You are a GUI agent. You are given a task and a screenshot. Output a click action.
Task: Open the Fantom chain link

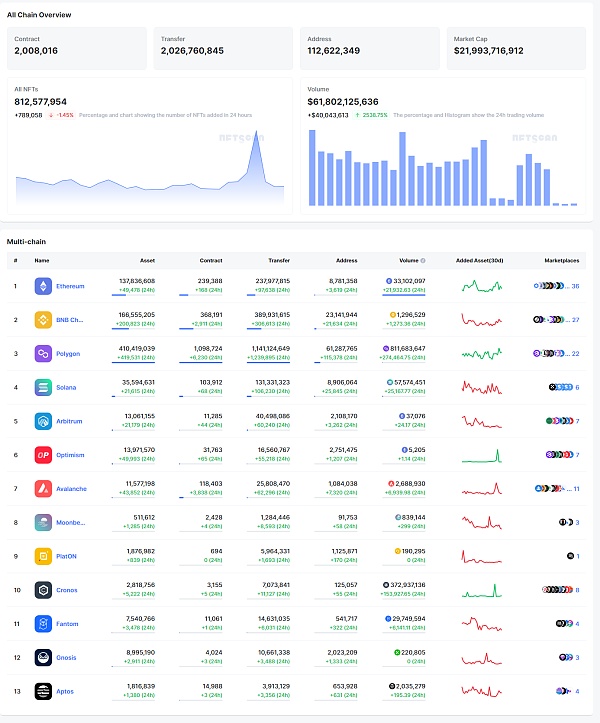click(x=67, y=624)
